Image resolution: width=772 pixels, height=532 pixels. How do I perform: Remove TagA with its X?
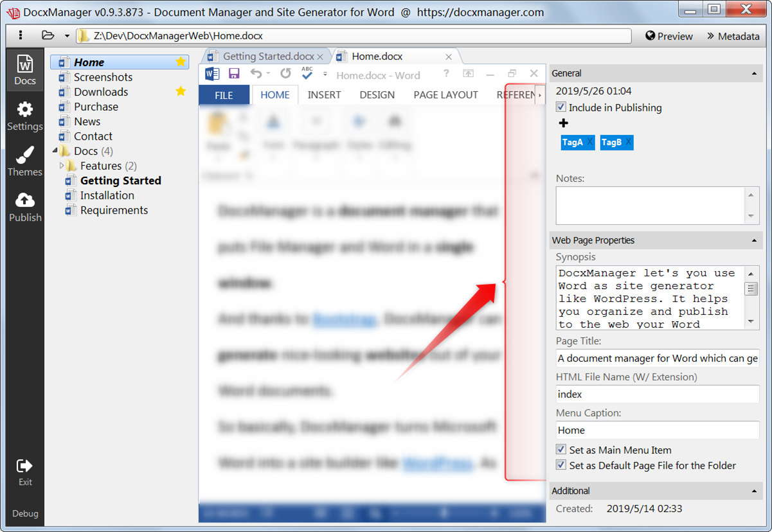tap(590, 143)
